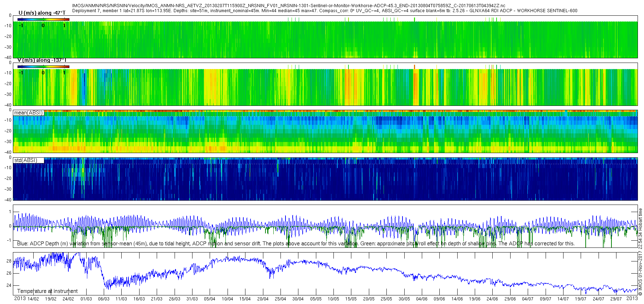
Task: Click the 'Temperature at instrument' label
Action: [48, 291]
